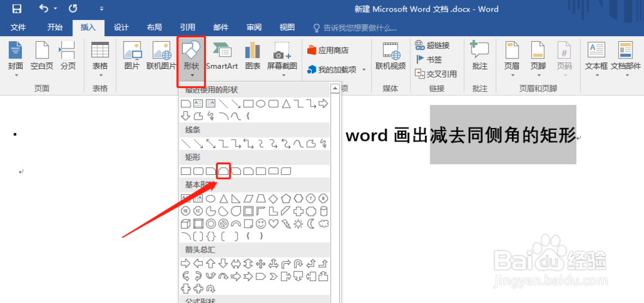Screen dimensions: 644x303
Task: Switch to the 开始 tab
Action: click(55, 28)
